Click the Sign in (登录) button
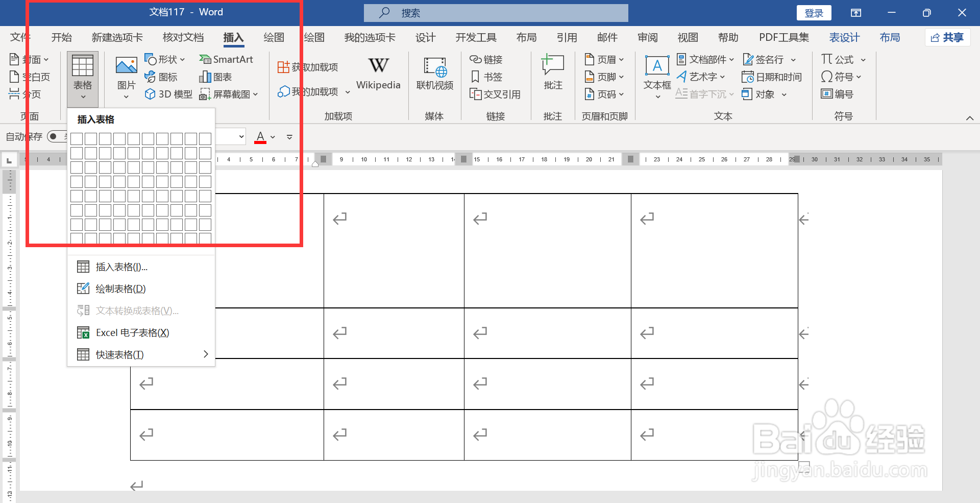The width and height of the screenshot is (980, 503). point(814,13)
